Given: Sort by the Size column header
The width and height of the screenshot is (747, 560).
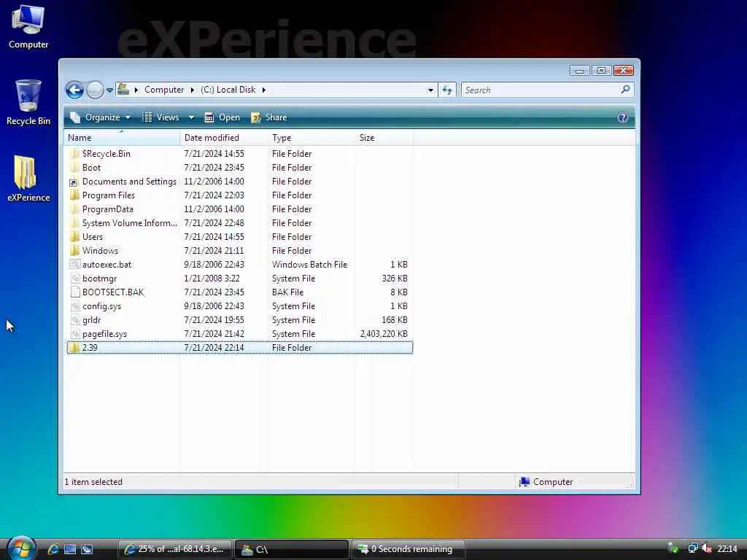Looking at the screenshot, I should (384, 138).
